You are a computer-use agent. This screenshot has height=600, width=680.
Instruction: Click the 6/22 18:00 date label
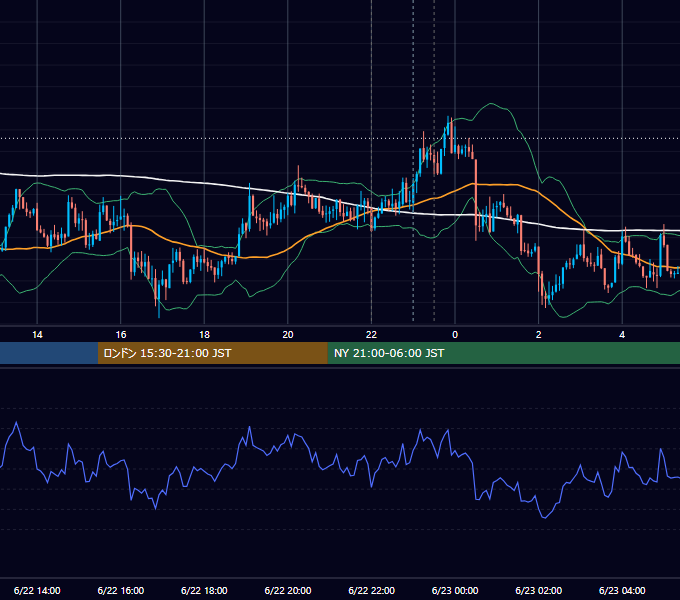tap(204, 590)
